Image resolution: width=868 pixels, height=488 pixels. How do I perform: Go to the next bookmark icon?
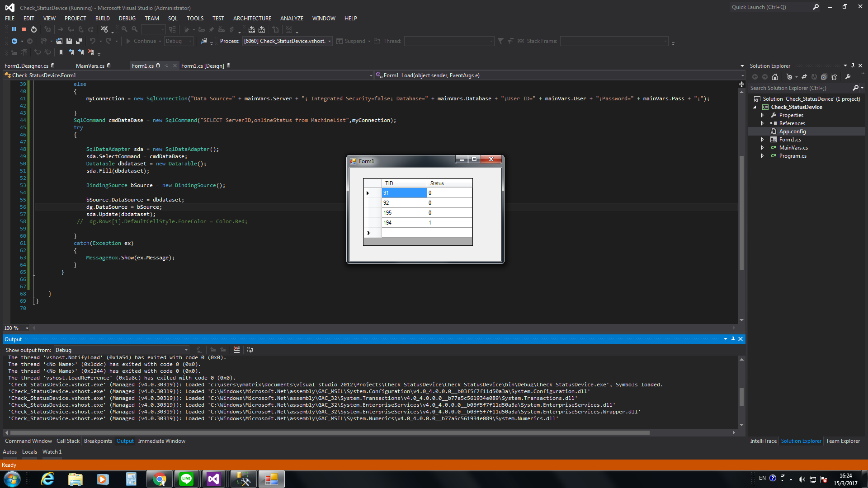click(81, 52)
